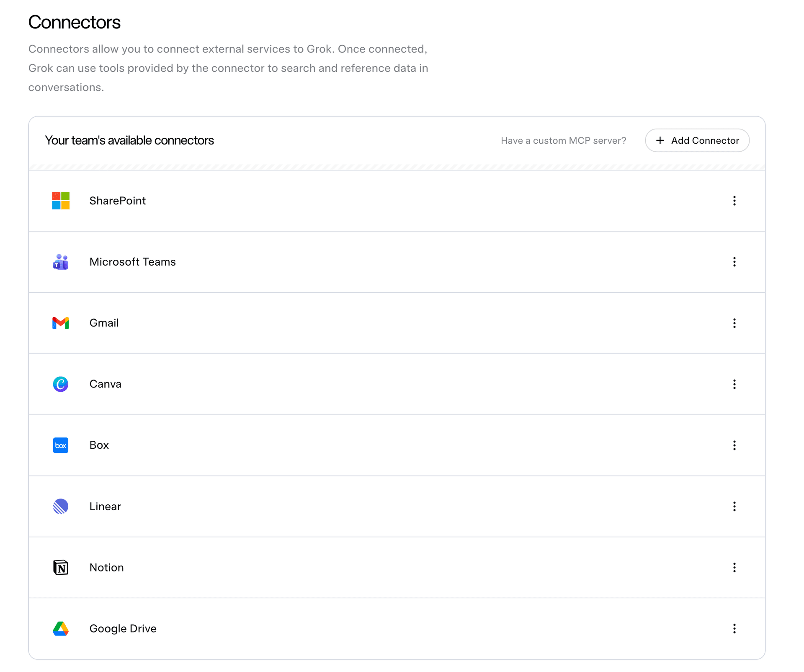Click the blue Box logo icon

(x=61, y=445)
